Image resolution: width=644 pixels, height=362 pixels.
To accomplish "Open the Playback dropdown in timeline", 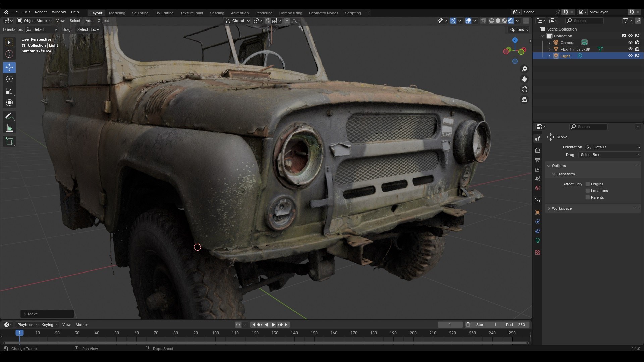I will 28,325.
